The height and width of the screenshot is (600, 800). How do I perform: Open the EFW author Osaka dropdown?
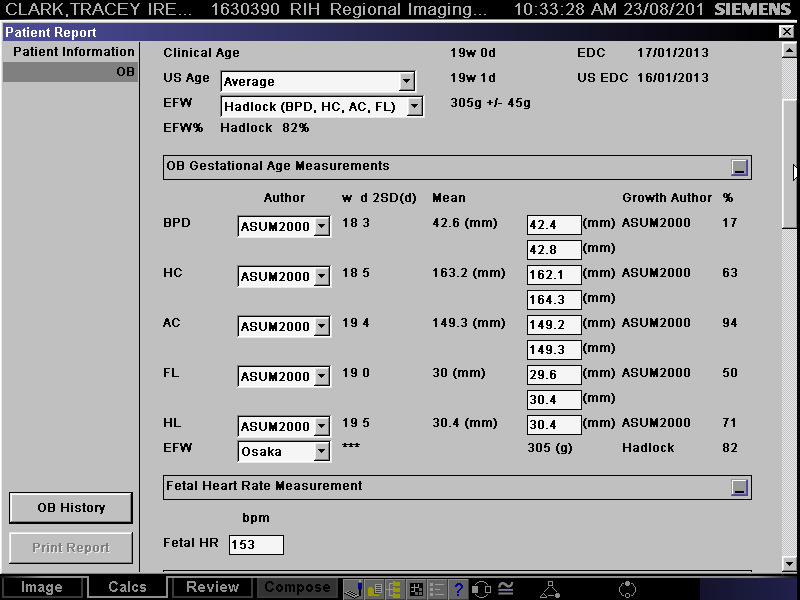tap(321, 451)
